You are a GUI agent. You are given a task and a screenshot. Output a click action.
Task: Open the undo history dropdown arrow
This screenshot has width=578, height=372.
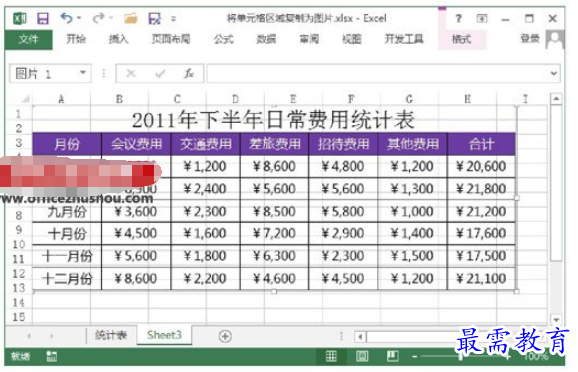click(x=79, y=18)
